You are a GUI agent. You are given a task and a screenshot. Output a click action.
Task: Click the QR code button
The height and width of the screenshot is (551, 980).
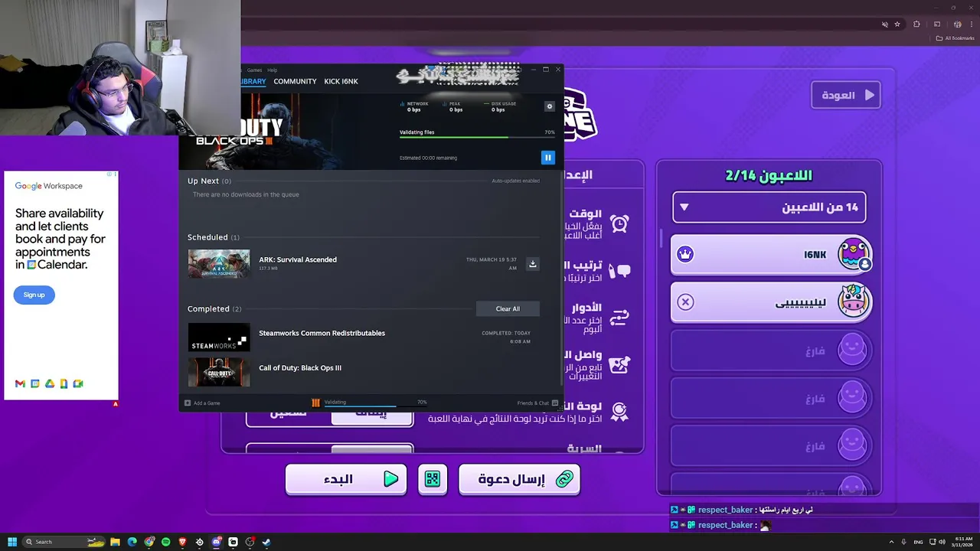(x=433, y=479)
